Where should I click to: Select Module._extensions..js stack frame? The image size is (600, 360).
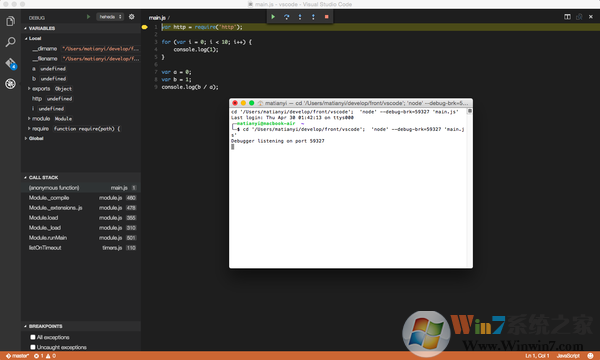pyautogui.click(x=81, y=208)
